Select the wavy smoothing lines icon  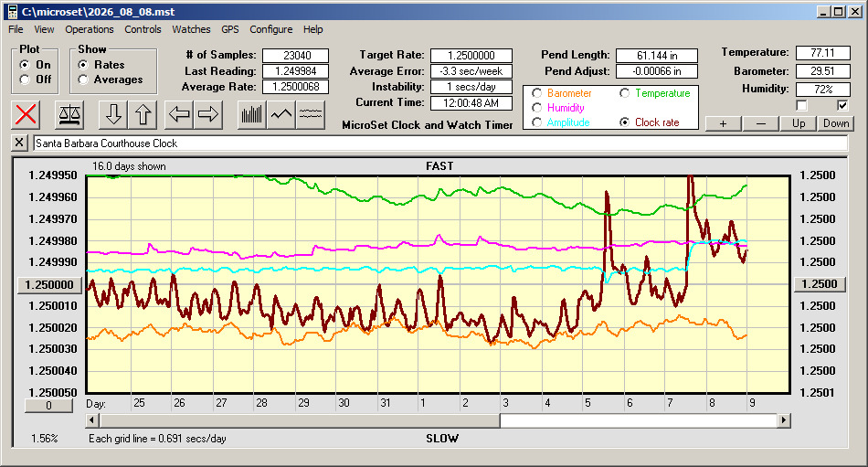click(x=310, y=114)
